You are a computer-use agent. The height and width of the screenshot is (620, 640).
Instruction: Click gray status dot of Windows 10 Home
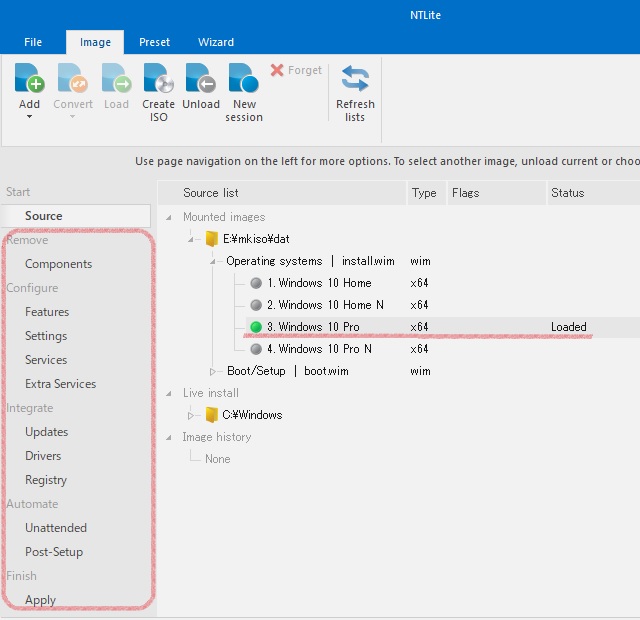[256, 283]
